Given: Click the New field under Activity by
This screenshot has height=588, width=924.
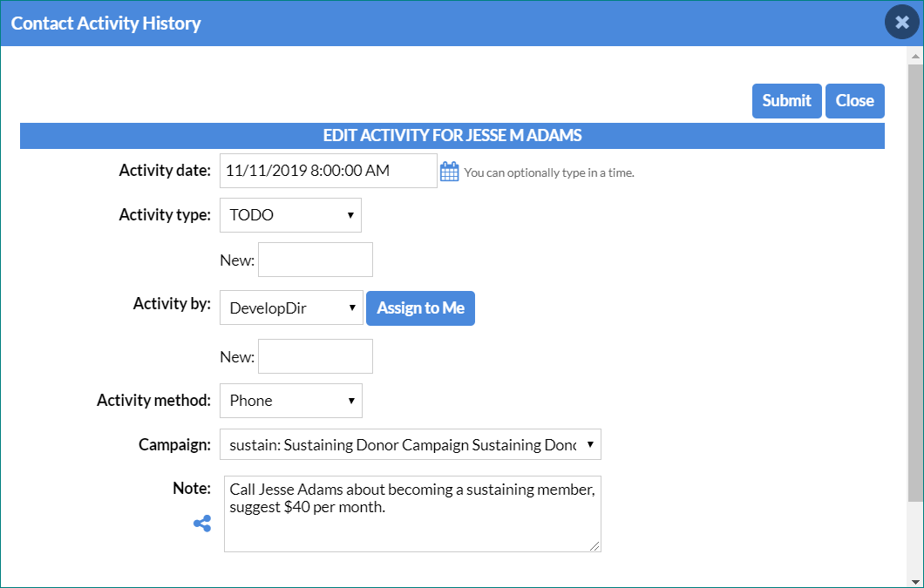Looking at the screenshot, I should 316,356.
